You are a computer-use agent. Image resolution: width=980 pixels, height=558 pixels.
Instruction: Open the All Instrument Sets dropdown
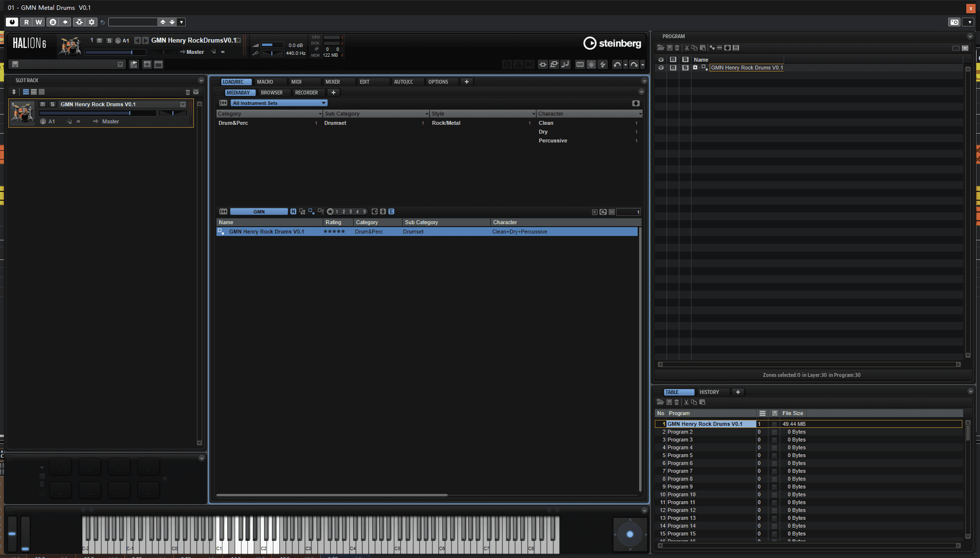coord(279,103)
